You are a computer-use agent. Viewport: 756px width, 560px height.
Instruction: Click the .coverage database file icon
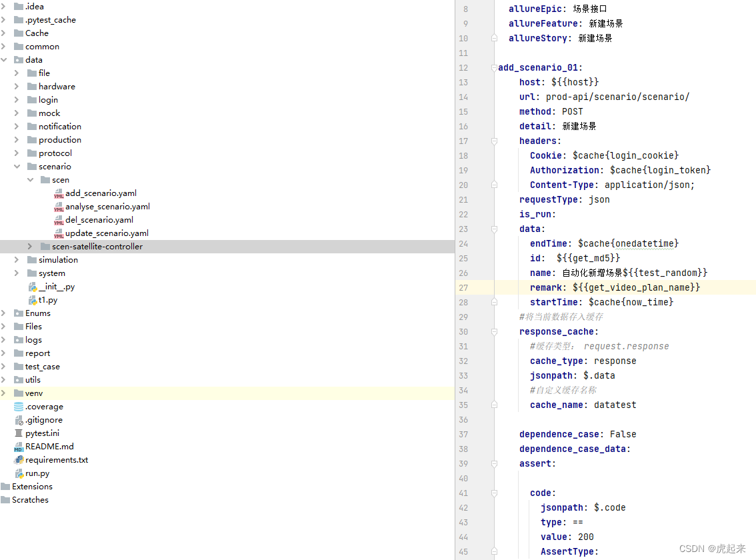pos(19,407)
